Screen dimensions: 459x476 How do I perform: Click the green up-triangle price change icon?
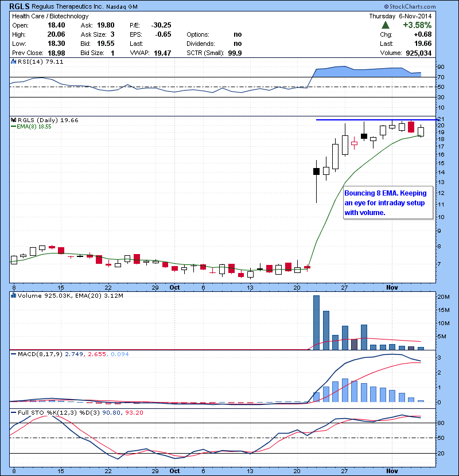(x=385, y=25)
